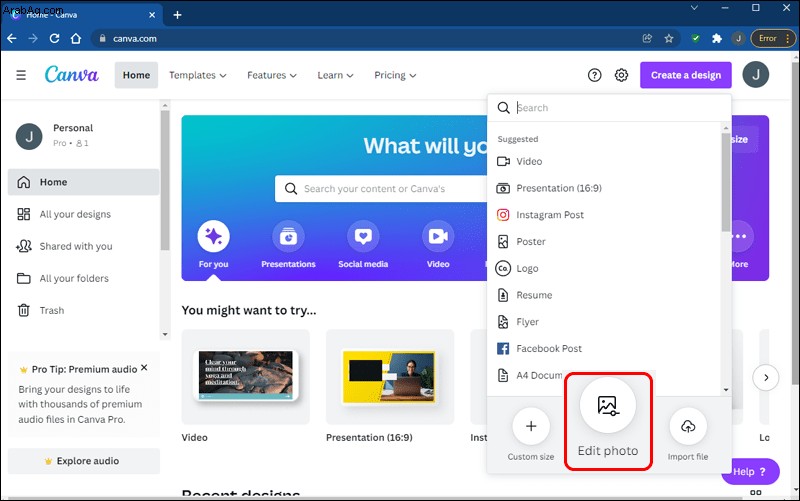This screenshot has width=800, height=501.
Task: Open the Social media category icon
Action: tap(363, 236)
